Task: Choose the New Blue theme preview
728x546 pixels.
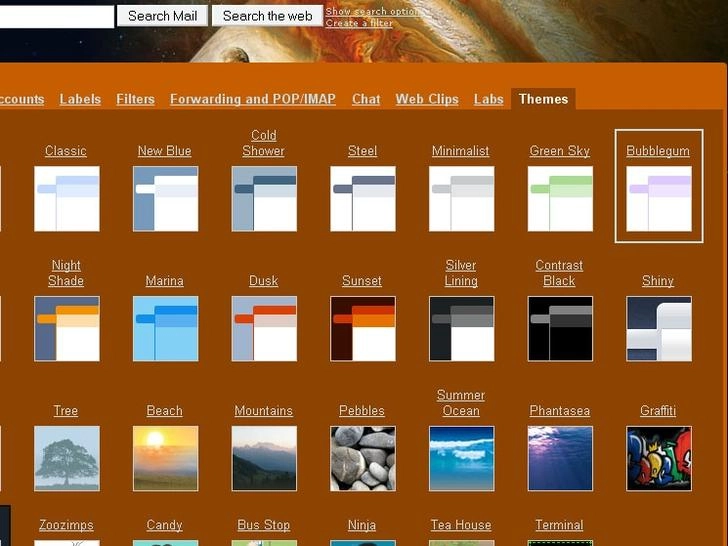Action: pyautogui.click(x=165, y=199)
